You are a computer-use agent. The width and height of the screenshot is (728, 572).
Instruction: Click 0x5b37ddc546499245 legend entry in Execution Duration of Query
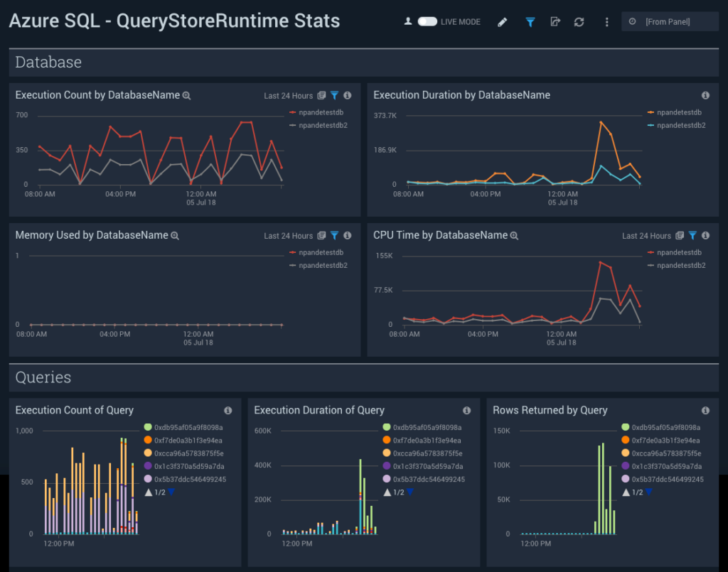click(424, 479)
